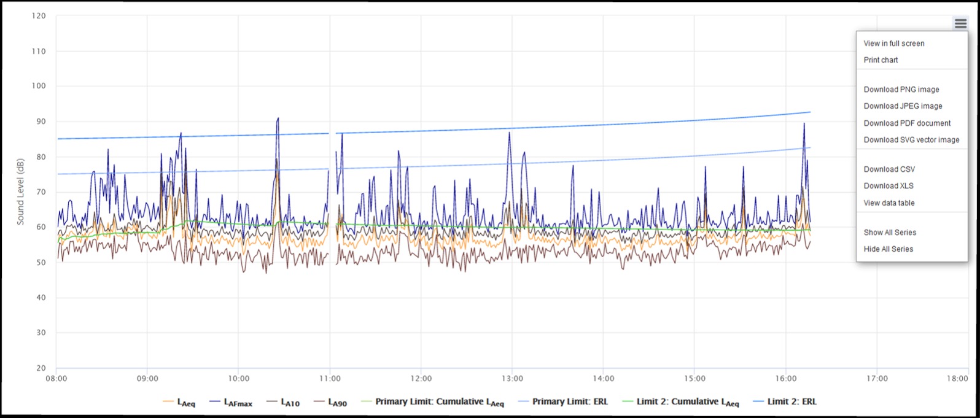
Task: Toggle LA90 series in legend
Action: [x=330, y=402]
